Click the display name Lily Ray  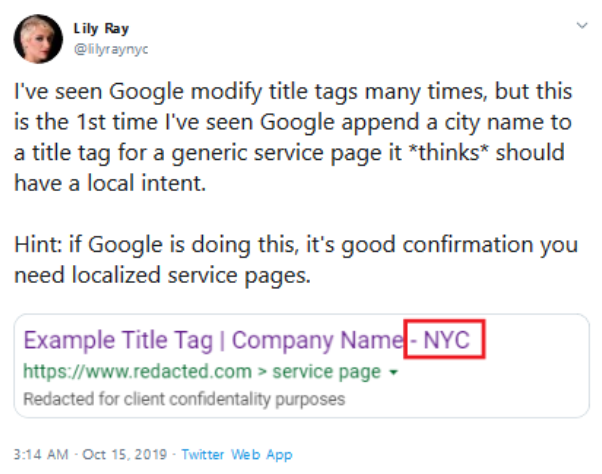101,29
